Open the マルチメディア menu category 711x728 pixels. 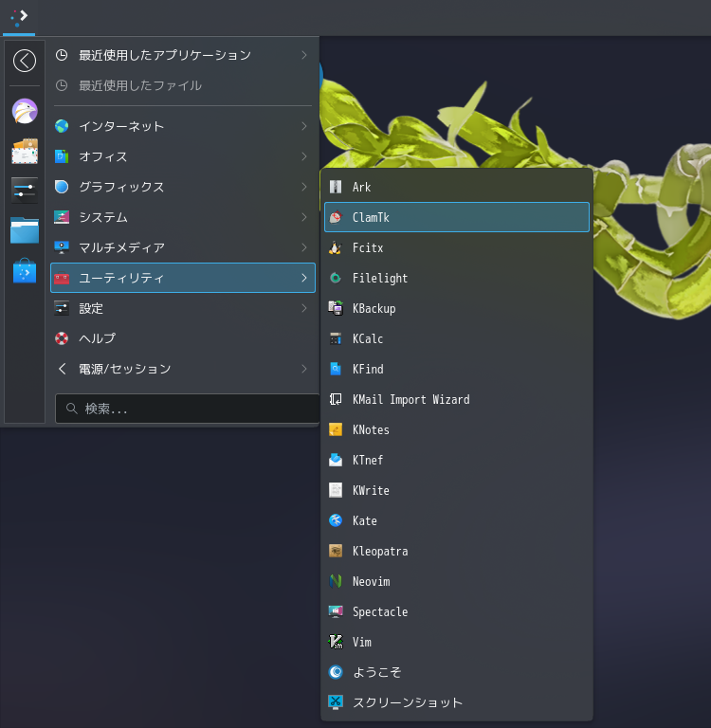(x=183, y=247)
